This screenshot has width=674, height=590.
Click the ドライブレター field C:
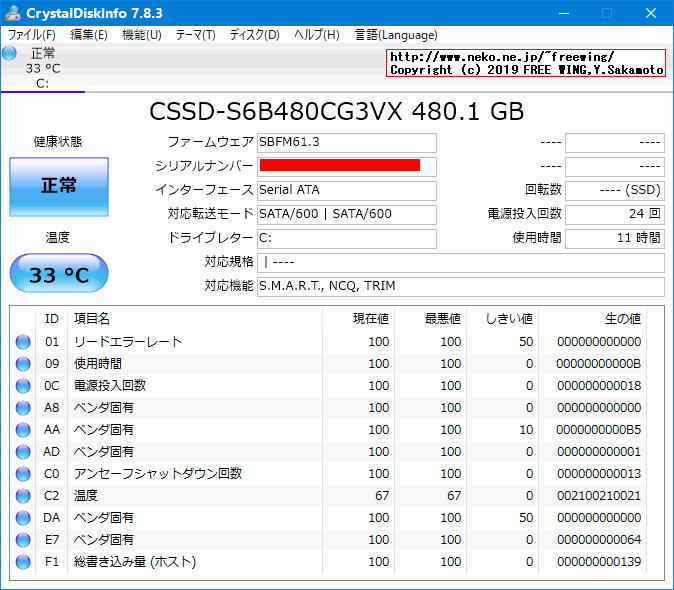347,238
